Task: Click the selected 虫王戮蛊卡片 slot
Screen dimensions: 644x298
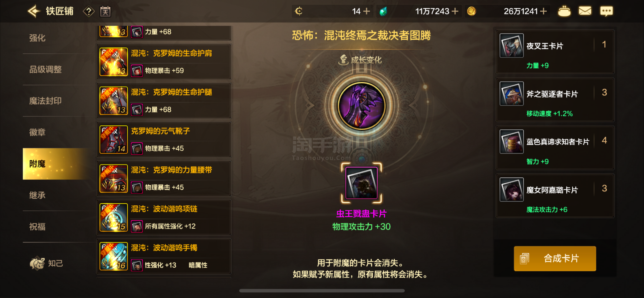Action: point(361,183)
